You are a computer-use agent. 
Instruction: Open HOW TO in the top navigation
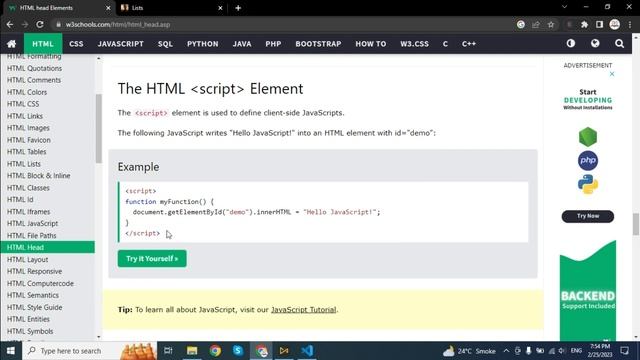click(x=371, y=44)
